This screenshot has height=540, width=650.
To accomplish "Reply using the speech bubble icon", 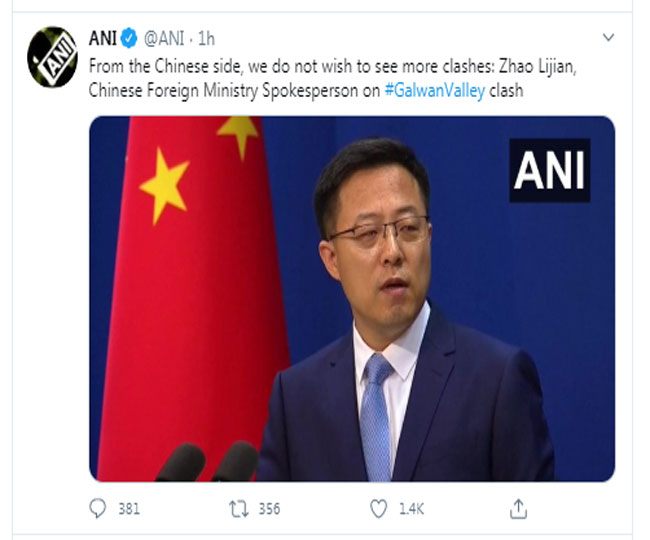I will pos(98,509).
